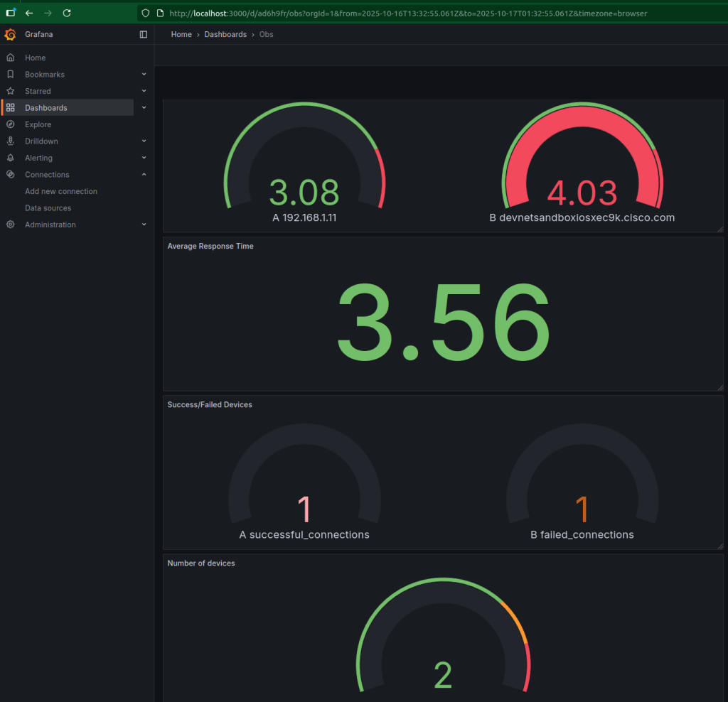728x702 pixels.
Task: Open the Drilldown section
Action: tap(10, 141)
